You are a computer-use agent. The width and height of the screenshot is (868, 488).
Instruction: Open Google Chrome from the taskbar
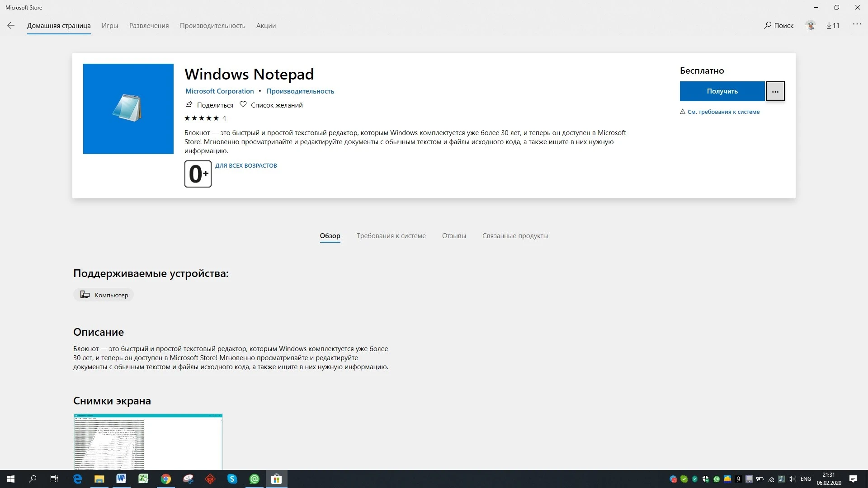point(166,479)
